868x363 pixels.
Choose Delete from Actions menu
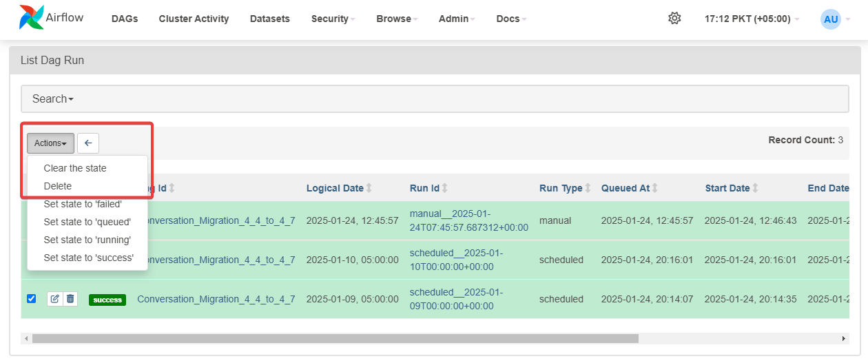(58, 186)
